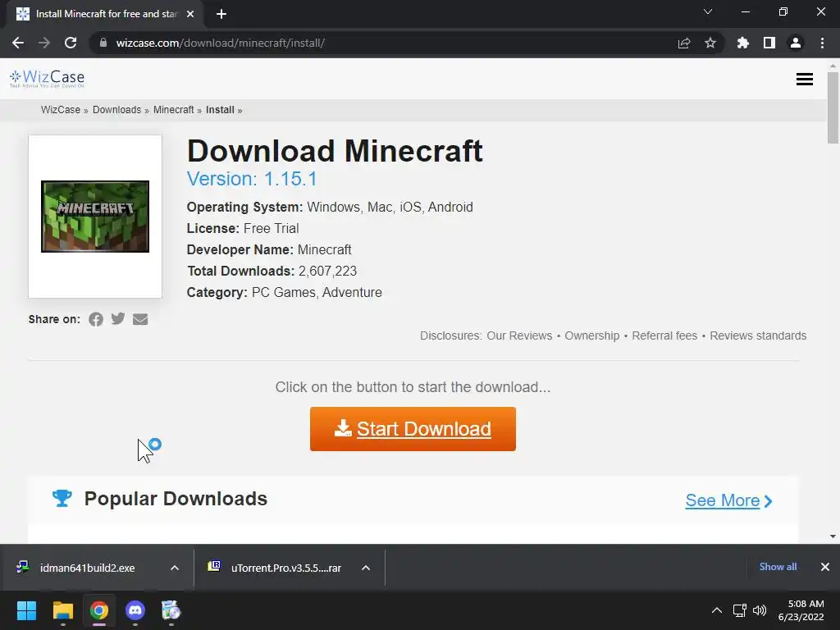The height and width of the screenshot is (630, 840).
Task: Close the downloads bar
Action: [x=825, y=567]
